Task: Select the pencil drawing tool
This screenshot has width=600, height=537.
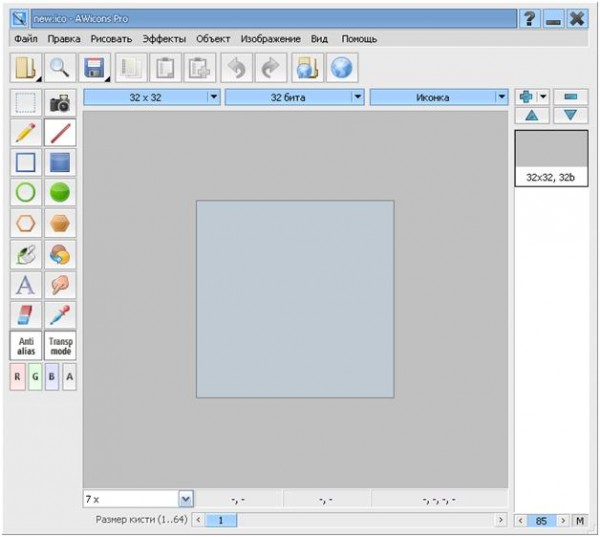Action: tap(26, 132)
